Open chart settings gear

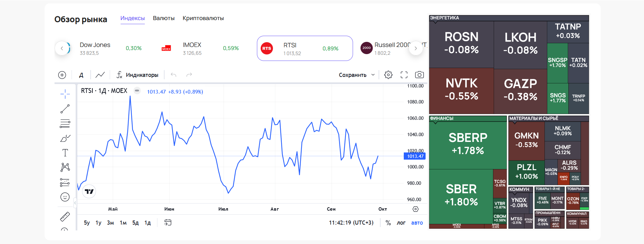(388, 75)
